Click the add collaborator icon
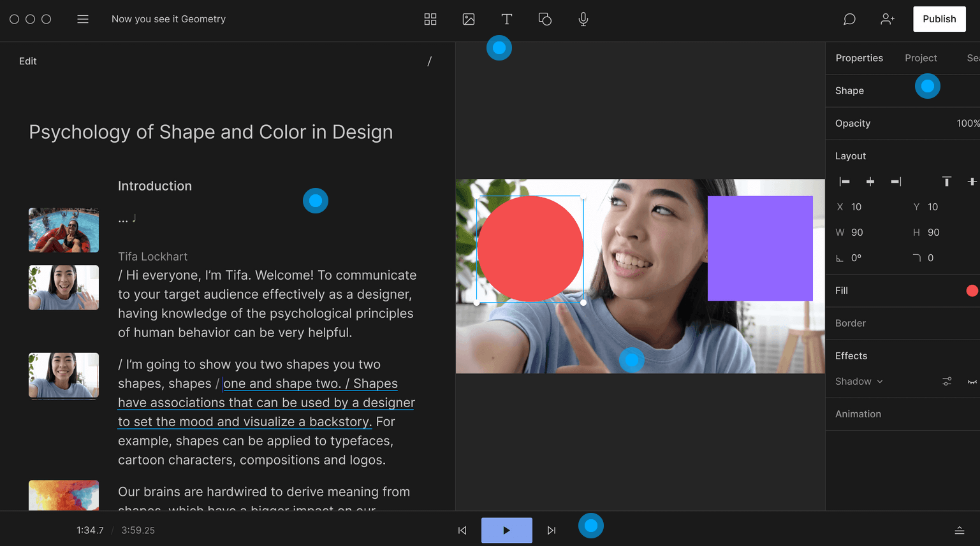 click(x=888, y=19)
